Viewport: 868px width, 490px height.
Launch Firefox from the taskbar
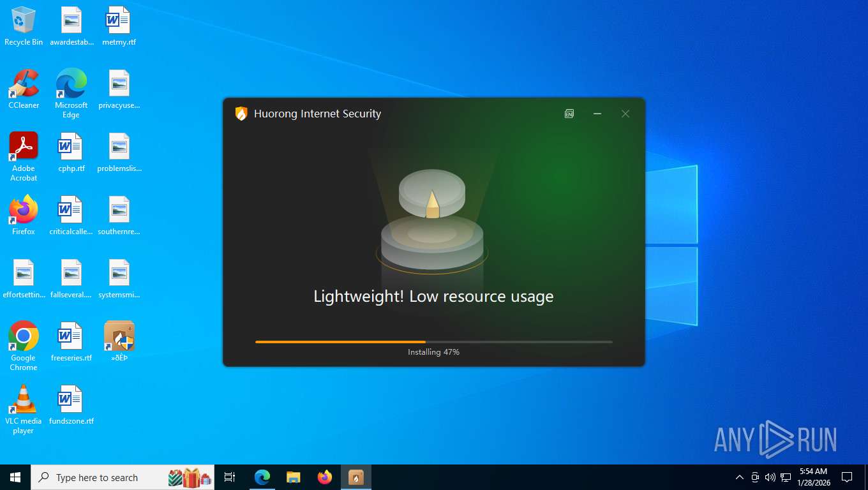(325, 477)
